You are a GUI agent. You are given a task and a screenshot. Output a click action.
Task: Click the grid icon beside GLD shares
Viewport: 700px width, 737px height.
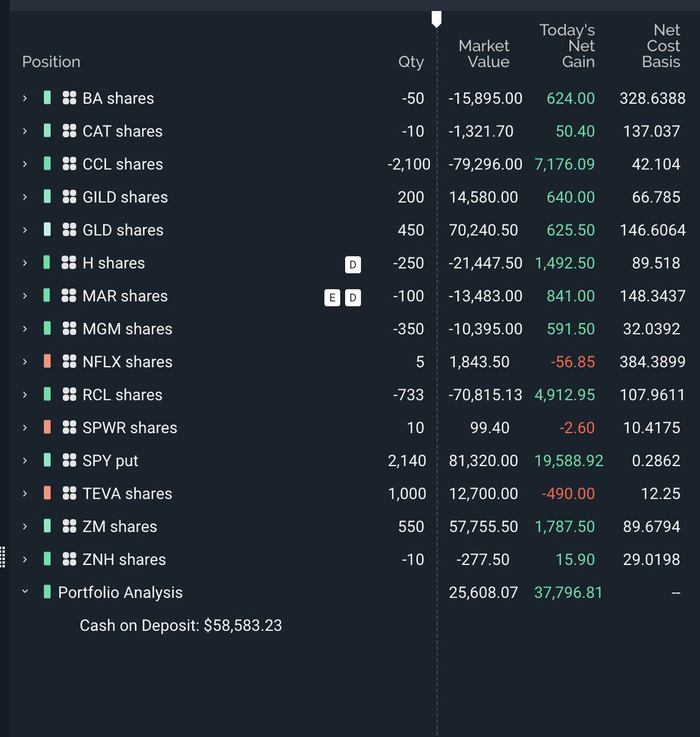point(69,230)
